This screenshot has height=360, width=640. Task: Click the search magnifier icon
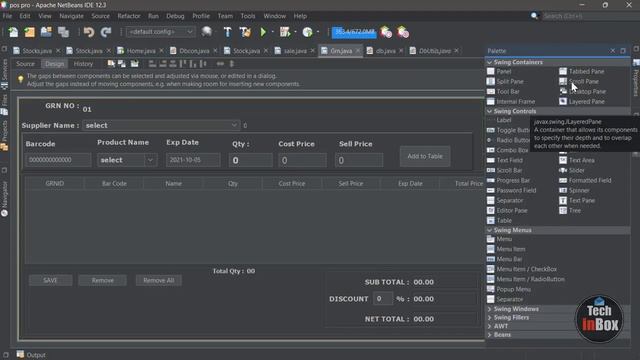point(534,16)
